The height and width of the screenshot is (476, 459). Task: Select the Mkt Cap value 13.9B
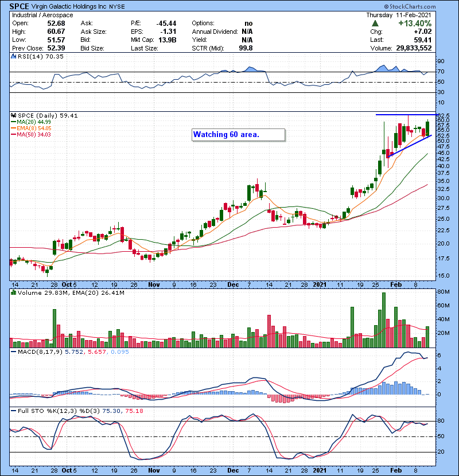pos(168,40)
